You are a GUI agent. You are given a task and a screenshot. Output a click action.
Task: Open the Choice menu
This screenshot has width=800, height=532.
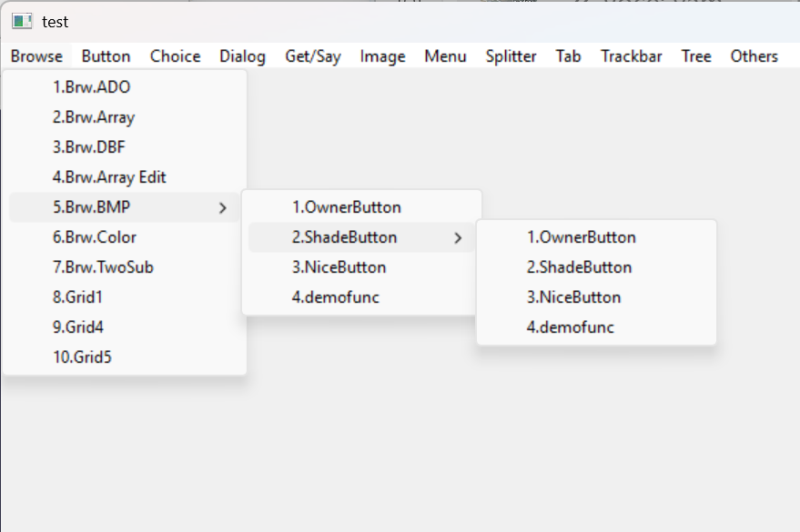[175, 56]
